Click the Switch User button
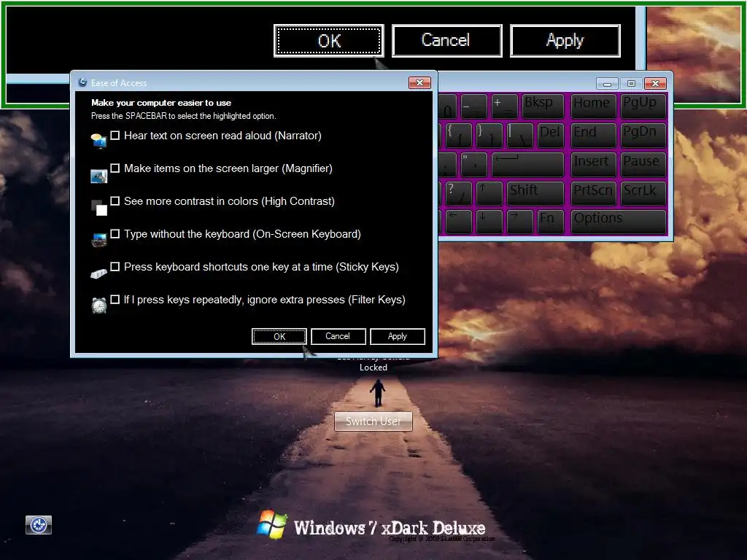Image resolution: width=747 pixels, height=560 pixels. [x=373, y=421]
